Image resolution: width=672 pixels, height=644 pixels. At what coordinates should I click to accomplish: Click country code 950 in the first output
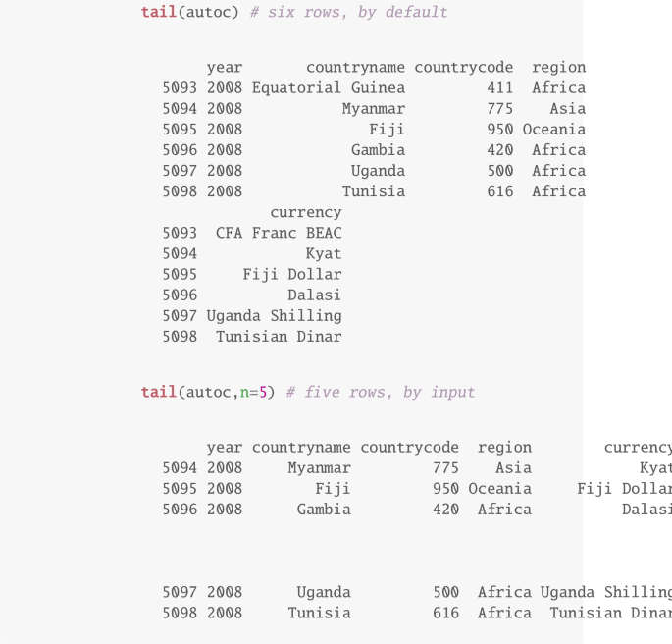pyautogui.click(x=499, y=130)
